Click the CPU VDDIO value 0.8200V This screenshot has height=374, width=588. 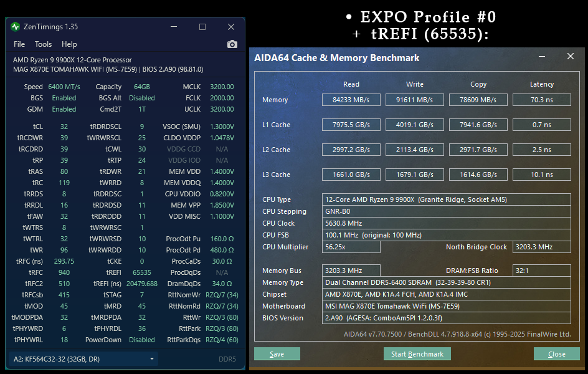[x=222, y=194]
